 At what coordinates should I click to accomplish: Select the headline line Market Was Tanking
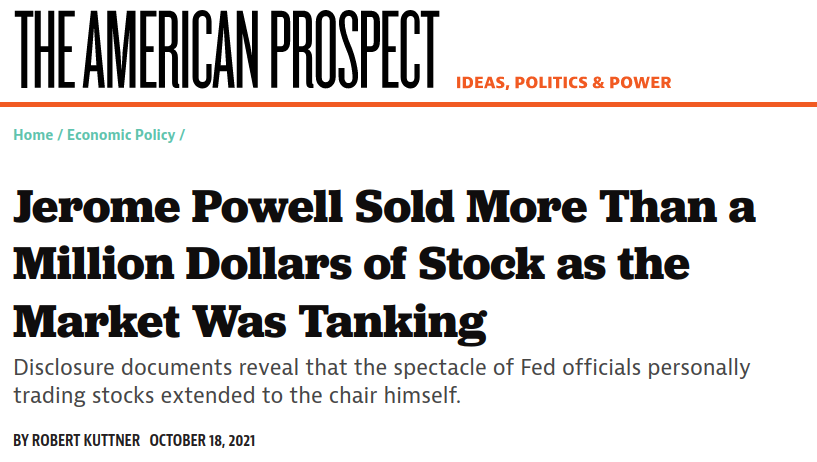point(250,322)
